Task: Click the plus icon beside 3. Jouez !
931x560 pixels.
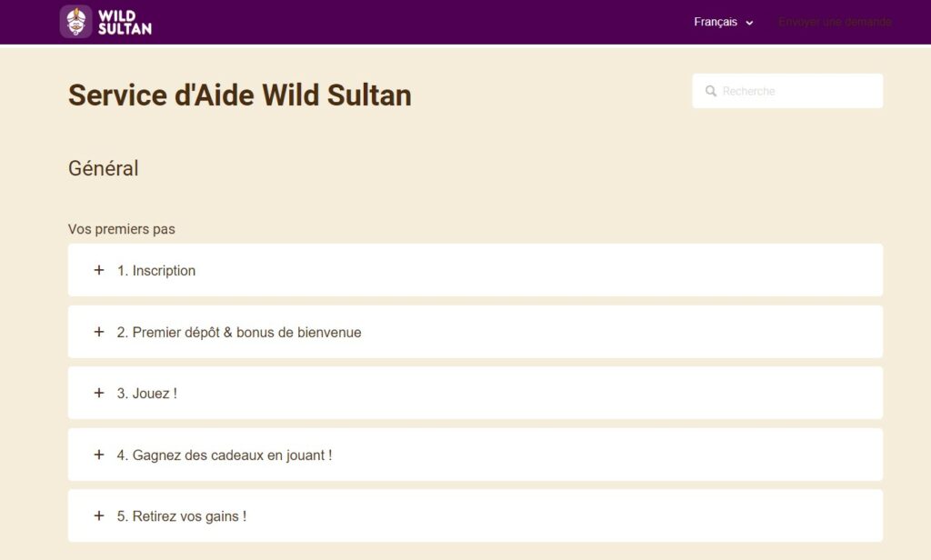Action: click(x=99, y=393)
